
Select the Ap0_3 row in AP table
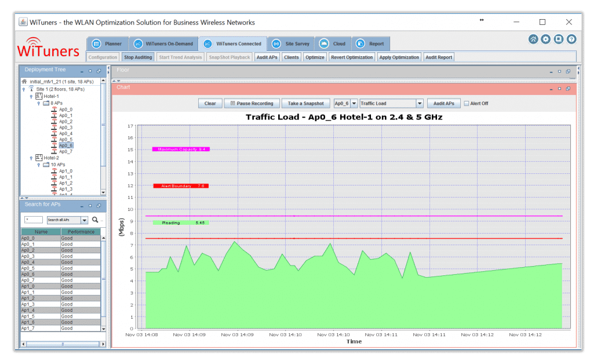pos(60,256)
